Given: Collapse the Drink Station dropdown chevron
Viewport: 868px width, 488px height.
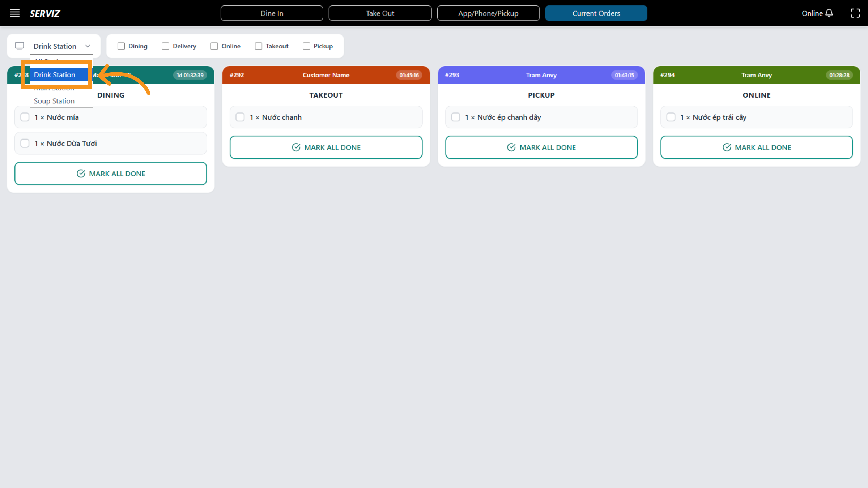Looking at the screenshot, I should 88,46.
